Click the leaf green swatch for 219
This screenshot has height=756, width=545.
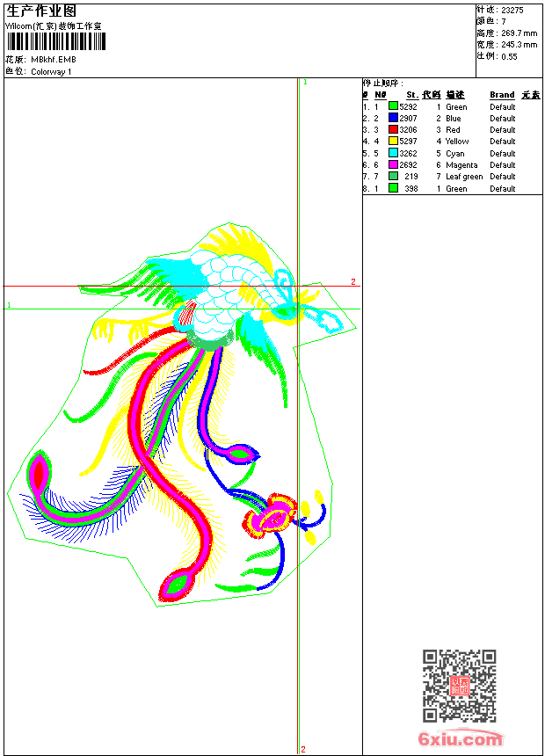click(x=393, y=176)
